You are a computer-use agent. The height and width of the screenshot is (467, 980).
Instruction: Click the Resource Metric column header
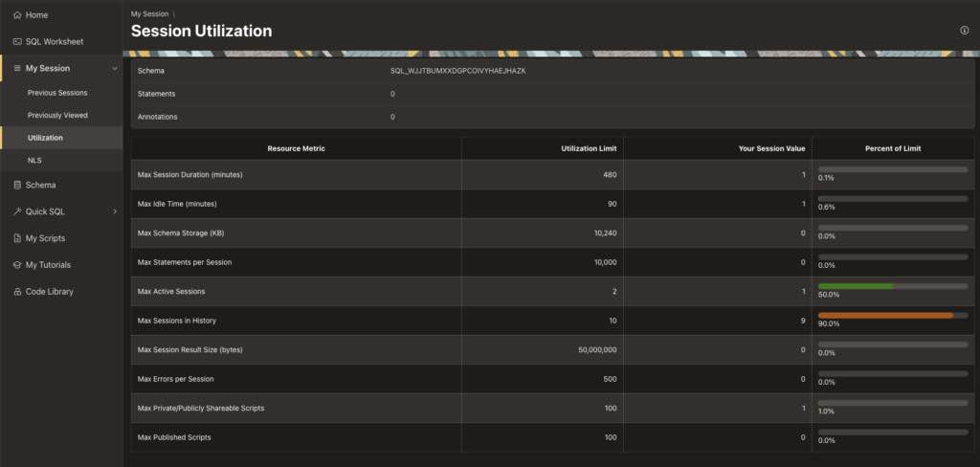pyautogui.click(x=297, y=148)
